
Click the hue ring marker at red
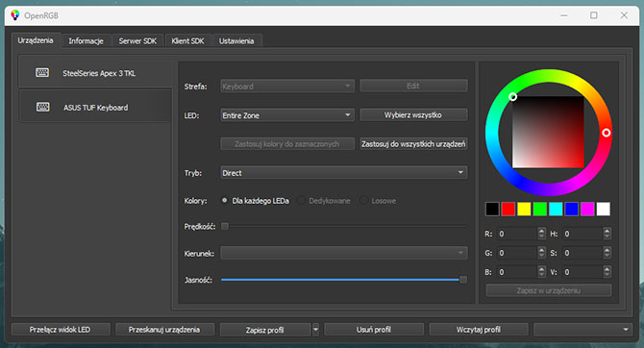tap(606, 133)
